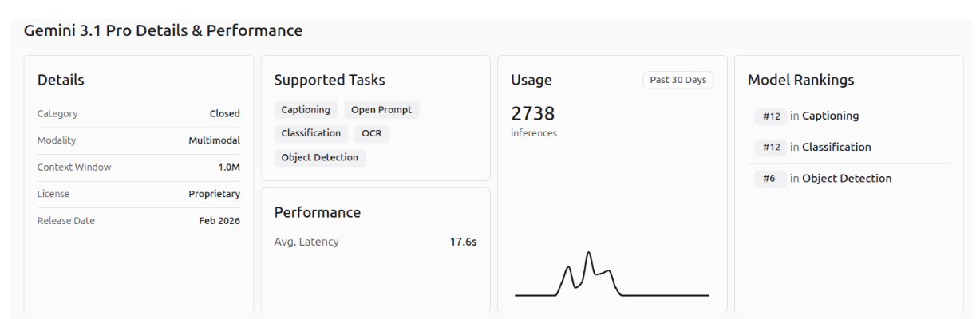Image resolution: width=980 pixels, height=319 pixels.
Task: Click the Usage heading
Action: [531, 80]
